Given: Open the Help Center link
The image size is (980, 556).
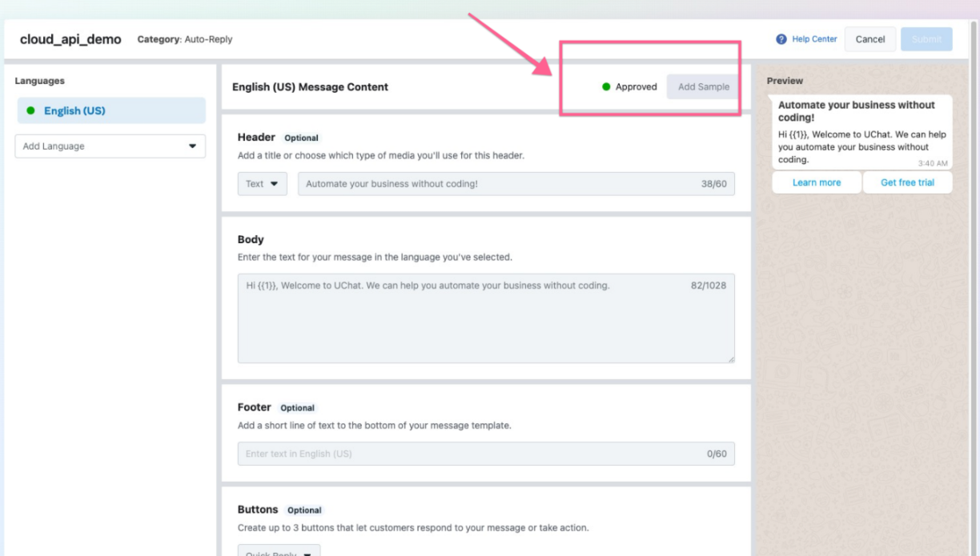Looking at the screenshot, I should (x=813, y=39).
